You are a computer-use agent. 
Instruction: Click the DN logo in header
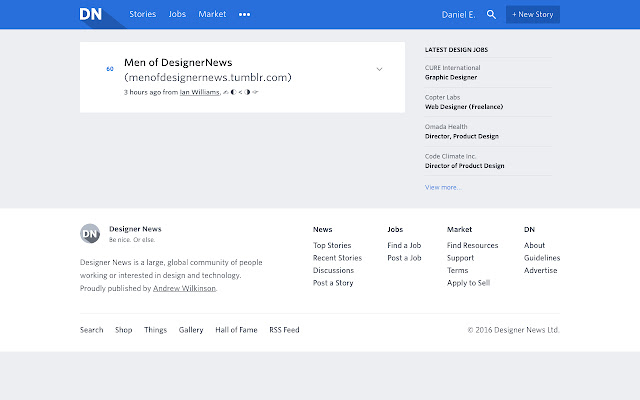pyautogui.click(x=91, y=14)
